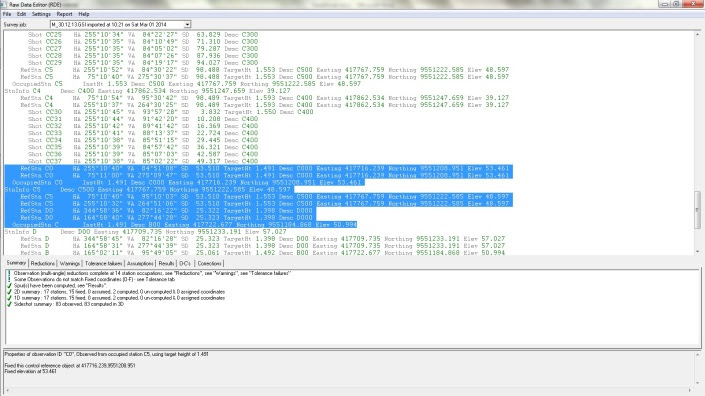Open the Results tab
Image resolution: width=705 pixels, height=396 pixels.
tap(166, 263)
